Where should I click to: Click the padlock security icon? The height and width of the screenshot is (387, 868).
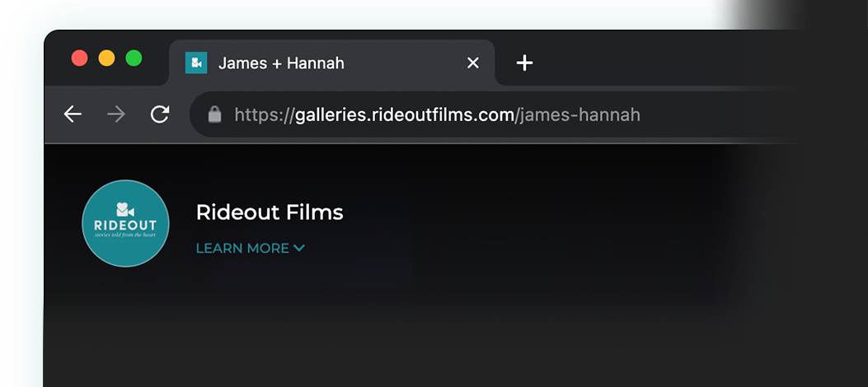(214, 115)
